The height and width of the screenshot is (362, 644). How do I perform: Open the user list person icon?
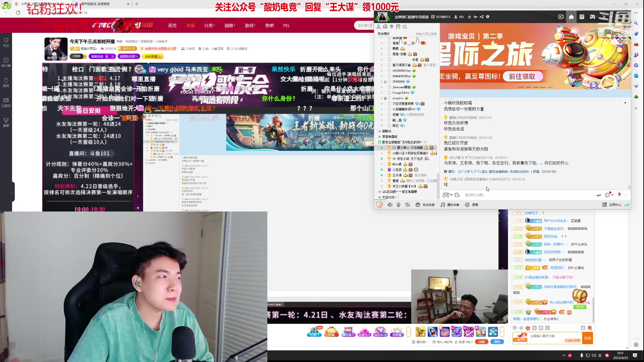coord(379,27)
